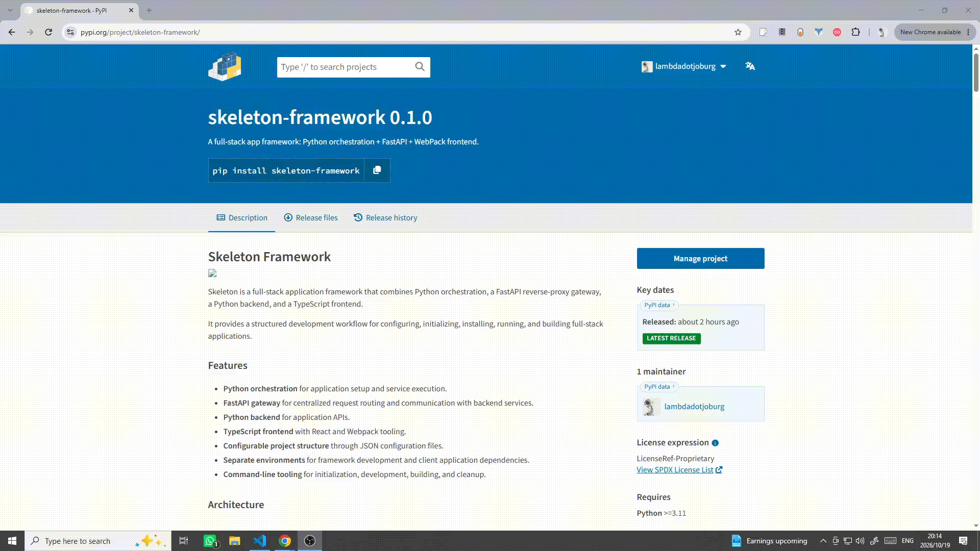
Task: Switch to the Release files tab
Action: click(x=311, y=218)
